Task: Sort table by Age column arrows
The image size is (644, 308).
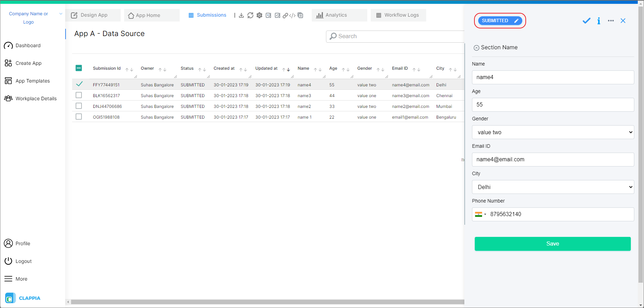Action: point(346,69)
